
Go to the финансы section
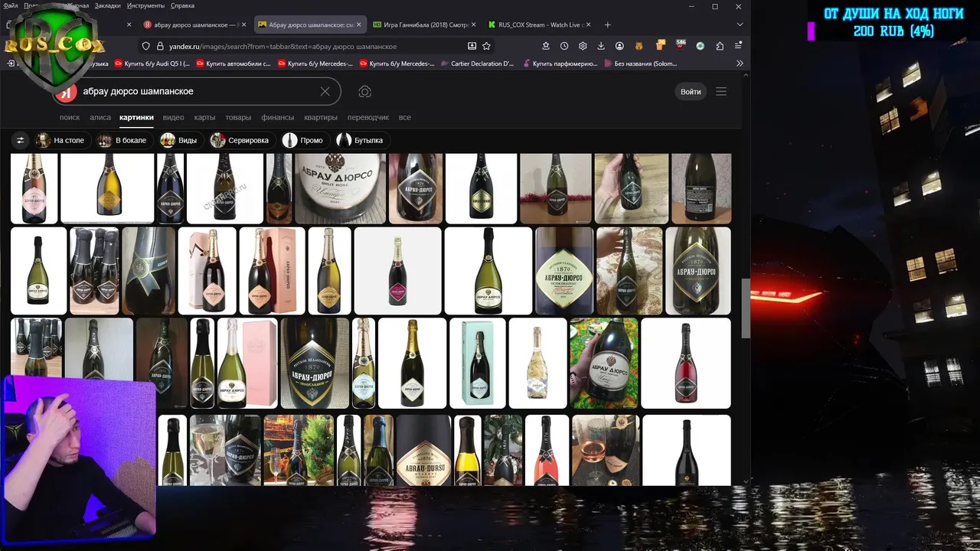coord(277,117)
